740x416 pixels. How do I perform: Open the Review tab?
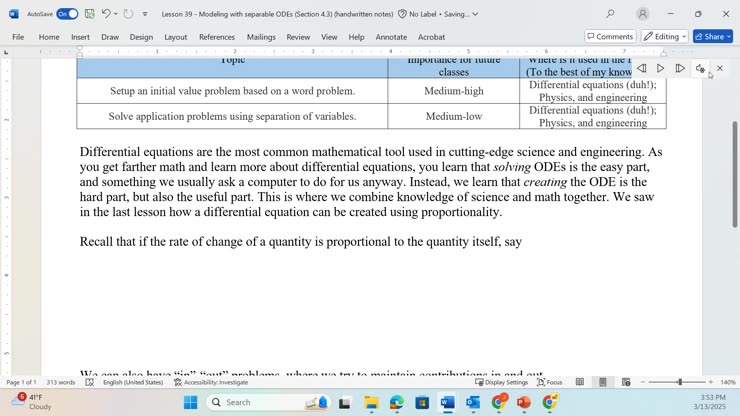click(x=298, y=37)
